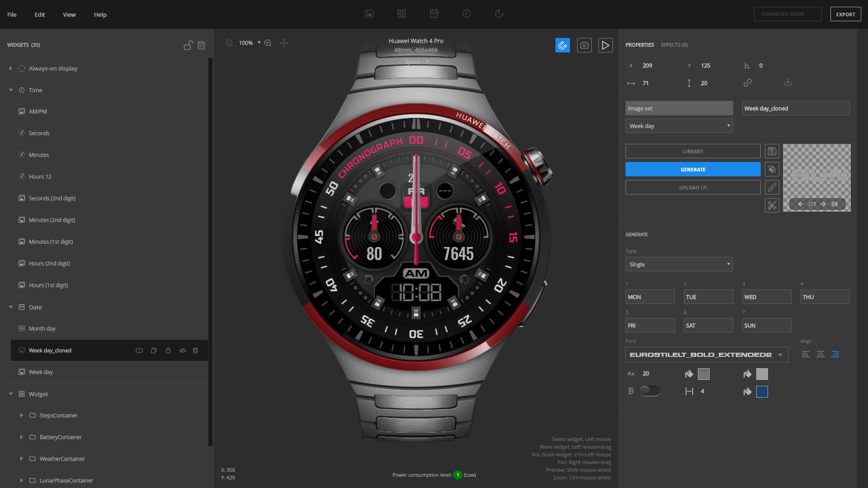This screenshot has width=868, height=488.
Task: Click the unlock icon in the widgets header
Action: coord(188,45)
